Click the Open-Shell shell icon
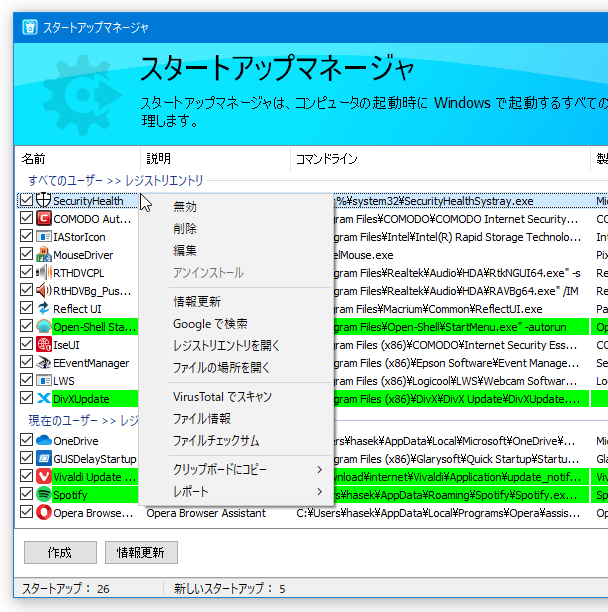The height and width of the screenshot is (612, 608). pos(43,326)
